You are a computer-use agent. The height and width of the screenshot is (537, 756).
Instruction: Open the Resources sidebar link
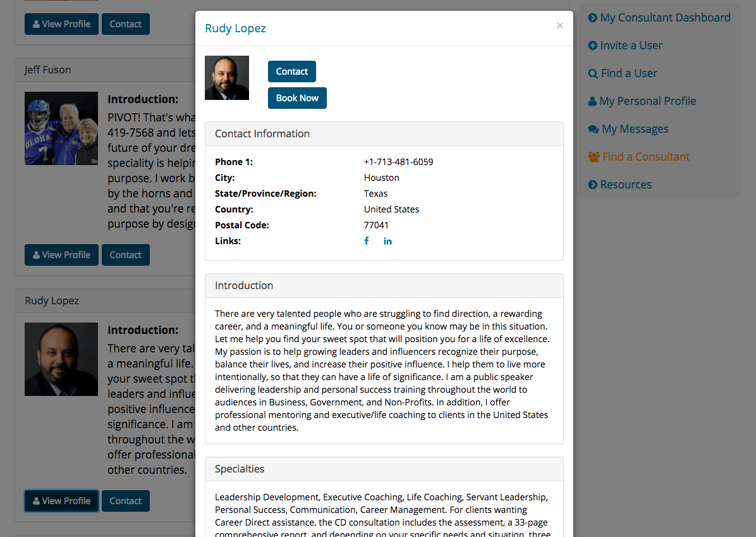tap(619, 185)
